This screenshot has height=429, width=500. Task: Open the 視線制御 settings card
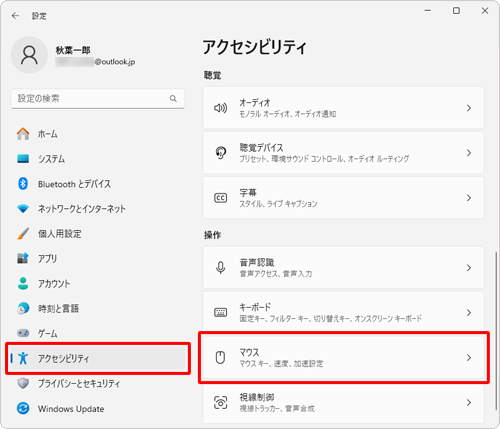tap(343, 402)
